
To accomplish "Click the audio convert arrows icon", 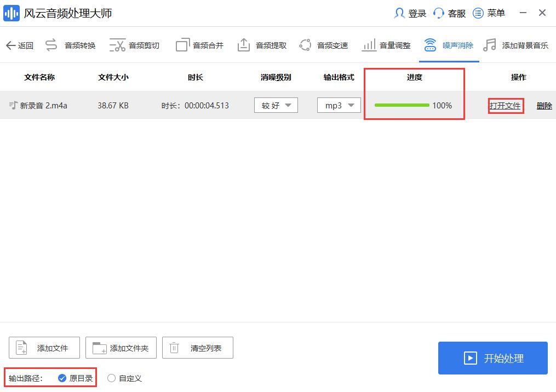I will coord(51,45).
